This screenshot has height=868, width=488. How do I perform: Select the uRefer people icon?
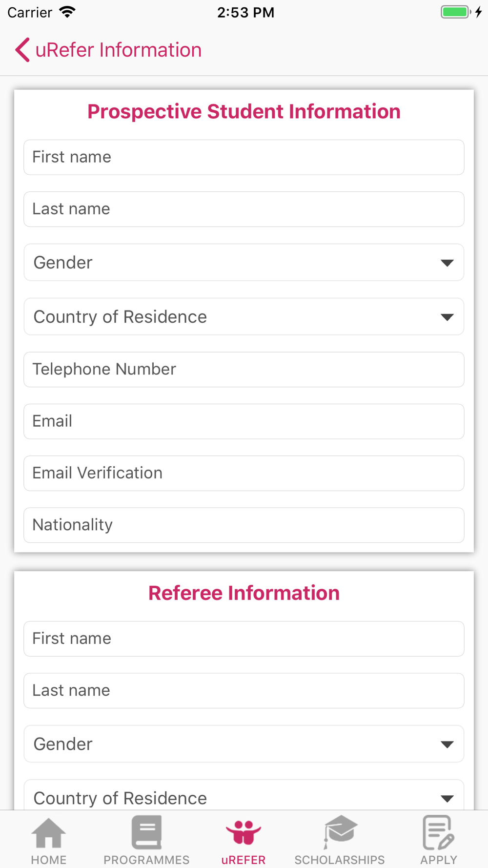point(244,832)
